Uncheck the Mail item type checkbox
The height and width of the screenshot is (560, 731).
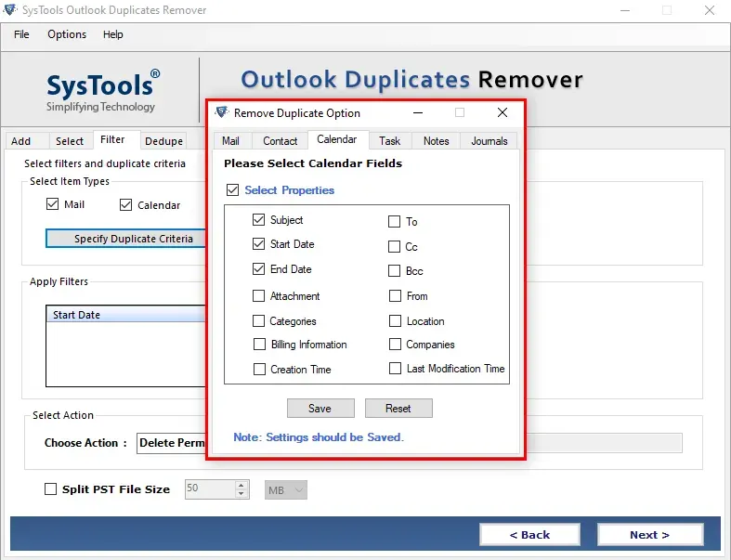coord(52,203)
